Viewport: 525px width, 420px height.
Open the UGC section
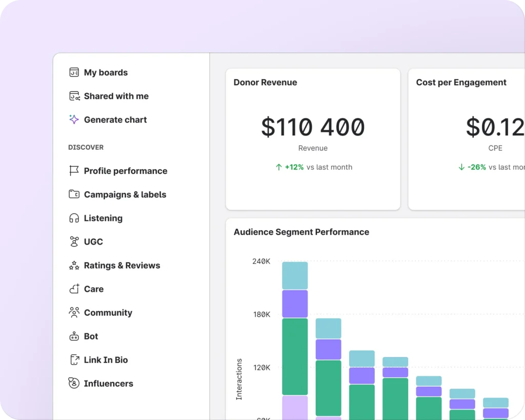[93, 242]
